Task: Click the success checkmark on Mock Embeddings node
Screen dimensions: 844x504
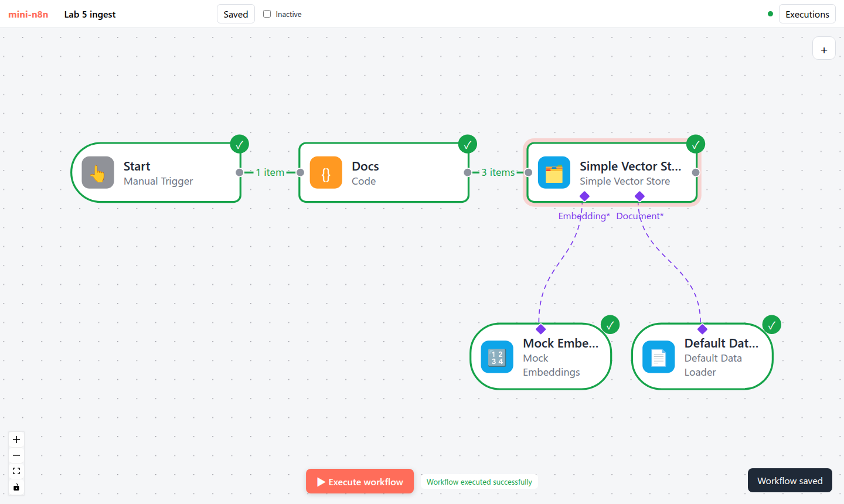Action: [610, 325]
